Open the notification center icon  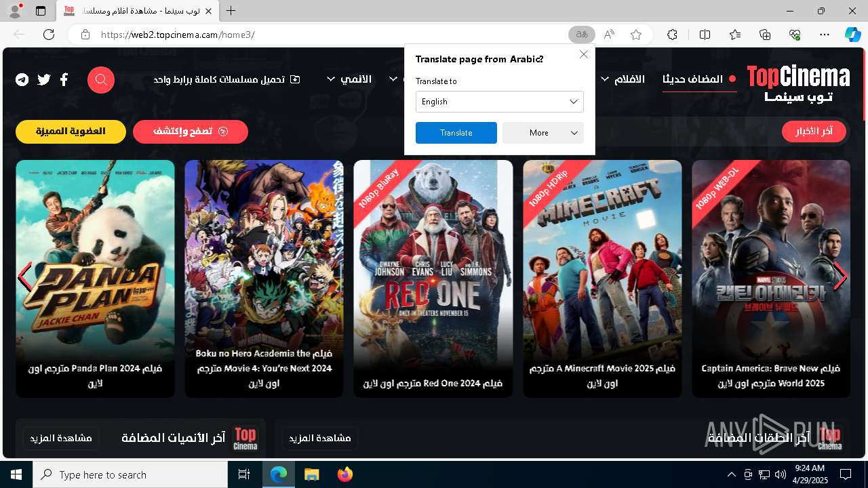[x=846, y=474]
